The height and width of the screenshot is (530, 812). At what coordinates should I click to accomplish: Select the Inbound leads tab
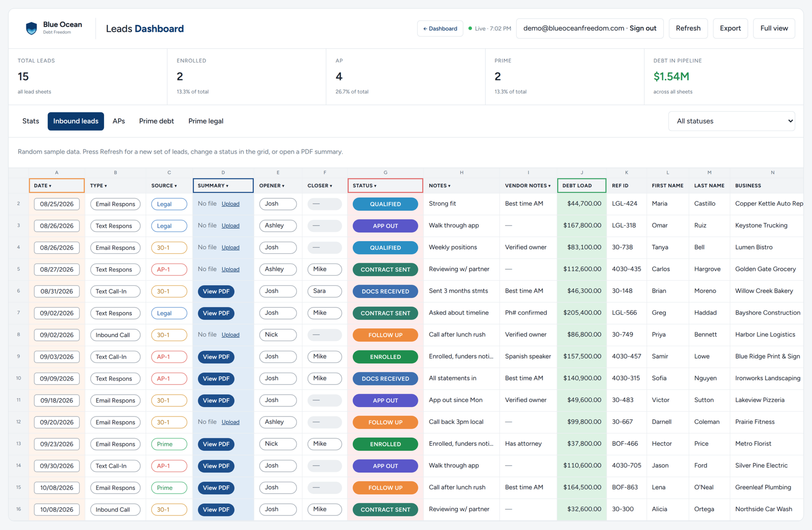(76, 121)
